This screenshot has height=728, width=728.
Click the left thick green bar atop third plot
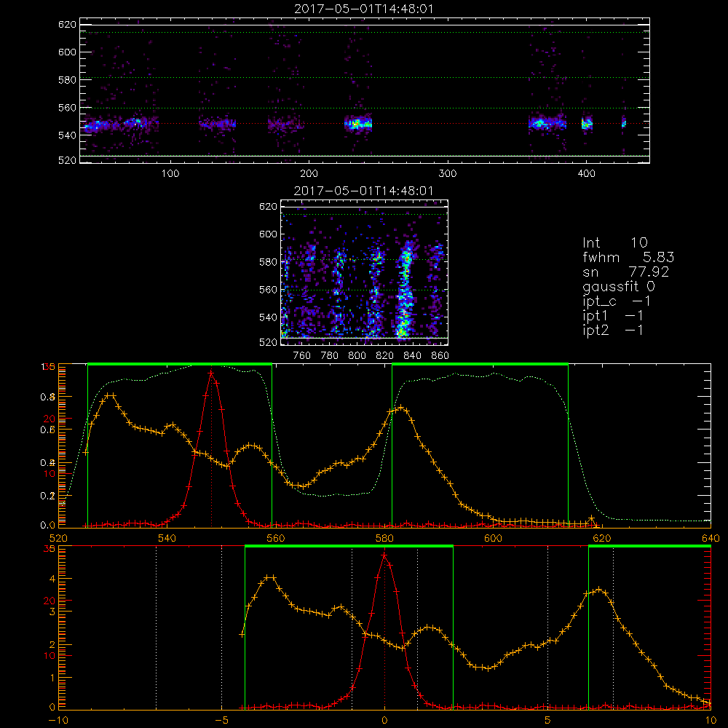click(x=180, y=364)
